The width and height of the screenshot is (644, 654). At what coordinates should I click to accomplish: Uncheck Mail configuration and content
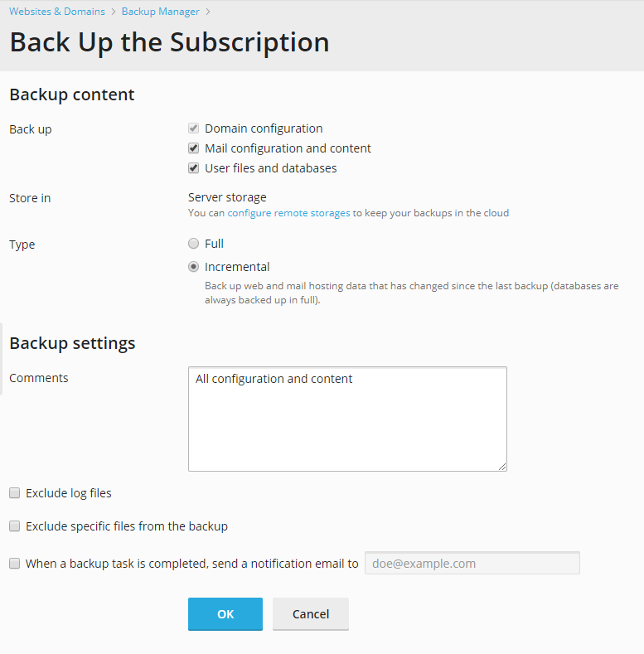193,148
